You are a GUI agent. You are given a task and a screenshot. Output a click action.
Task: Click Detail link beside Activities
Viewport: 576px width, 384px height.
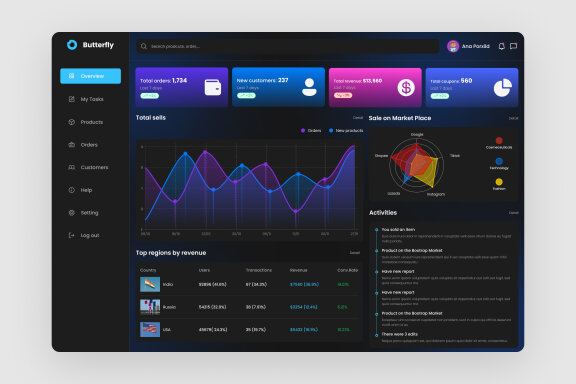tap(514, 213)
